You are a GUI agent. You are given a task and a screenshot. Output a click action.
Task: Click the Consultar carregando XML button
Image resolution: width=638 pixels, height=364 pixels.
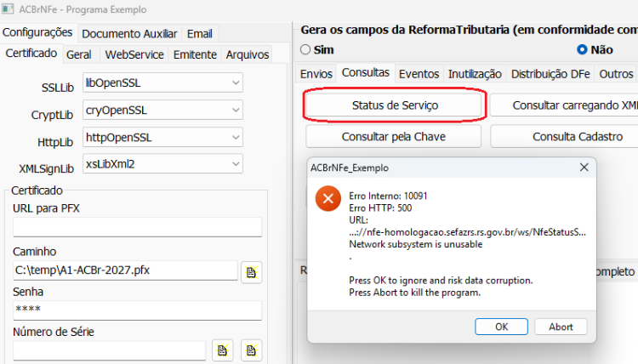click(x=564, y=105)
